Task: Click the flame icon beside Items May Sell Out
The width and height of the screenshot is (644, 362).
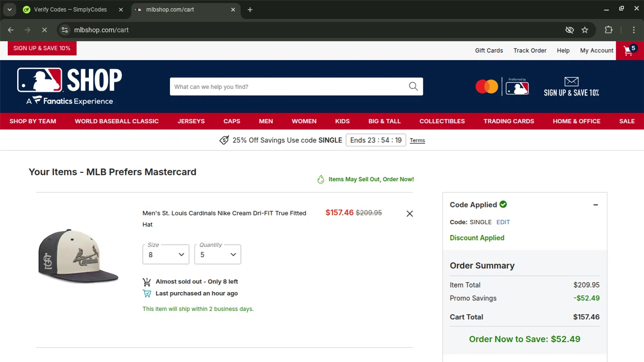Action: (321, 179)
